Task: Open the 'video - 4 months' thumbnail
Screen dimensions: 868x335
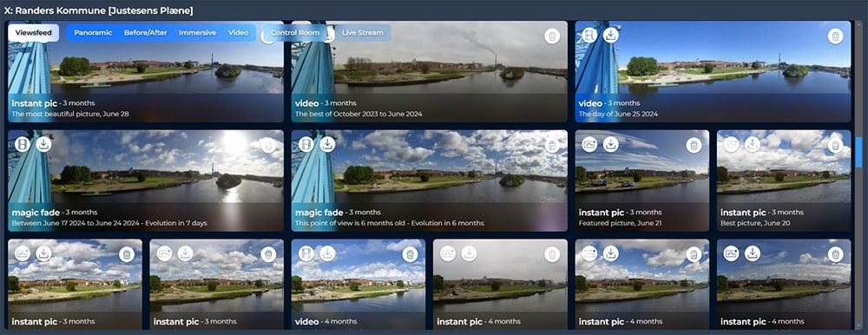Action: (358, 285)
